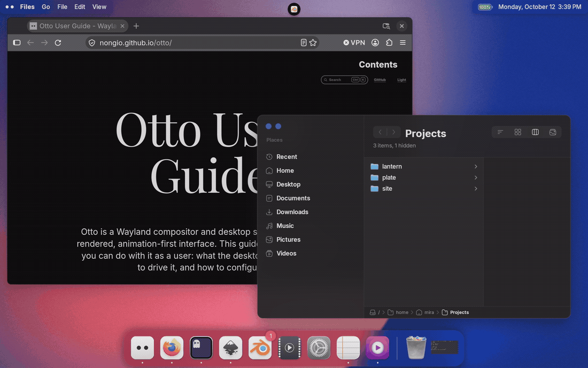Open the minimized terminal thumbnail in dock
Image resolution: width=588 pixels, height=368 pixels.
coord(444,347)
